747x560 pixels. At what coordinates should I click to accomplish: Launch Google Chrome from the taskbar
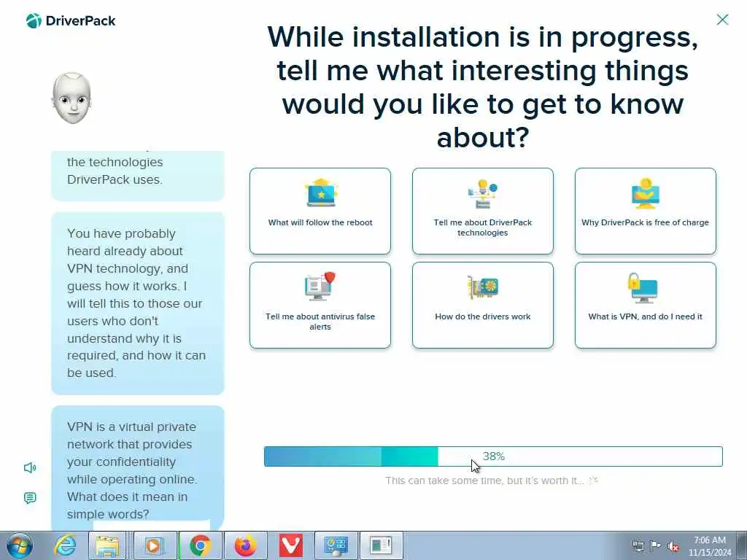[x=200, y=545]
